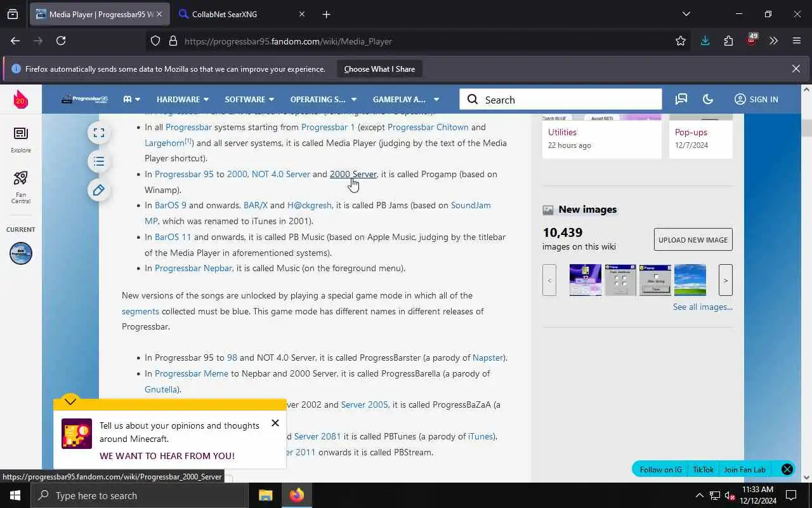Open the Utilities recent activity link
Image resolution: width=812 pixels, height=508 pixels.
tap(562, 132)
